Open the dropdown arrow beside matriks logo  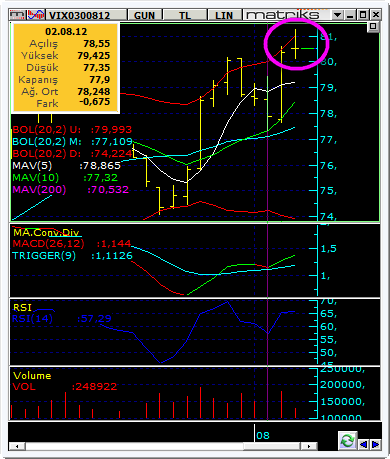point(337,15)
